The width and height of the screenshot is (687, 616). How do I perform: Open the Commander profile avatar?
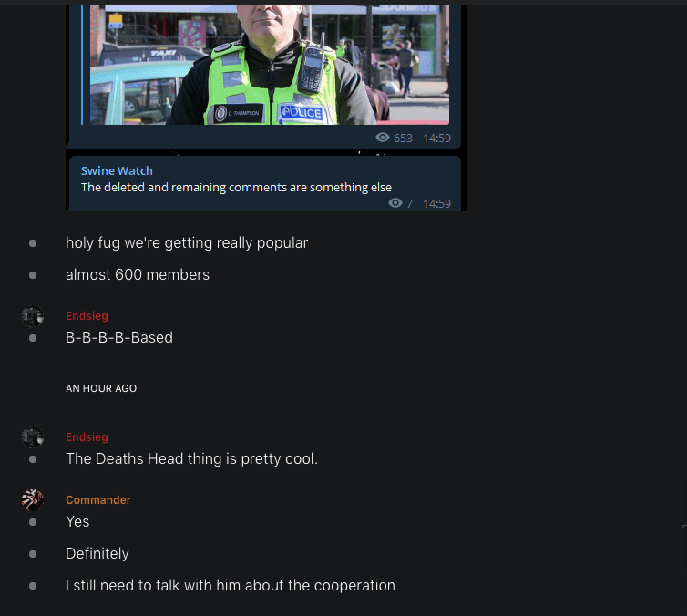(x=33, y=500)
